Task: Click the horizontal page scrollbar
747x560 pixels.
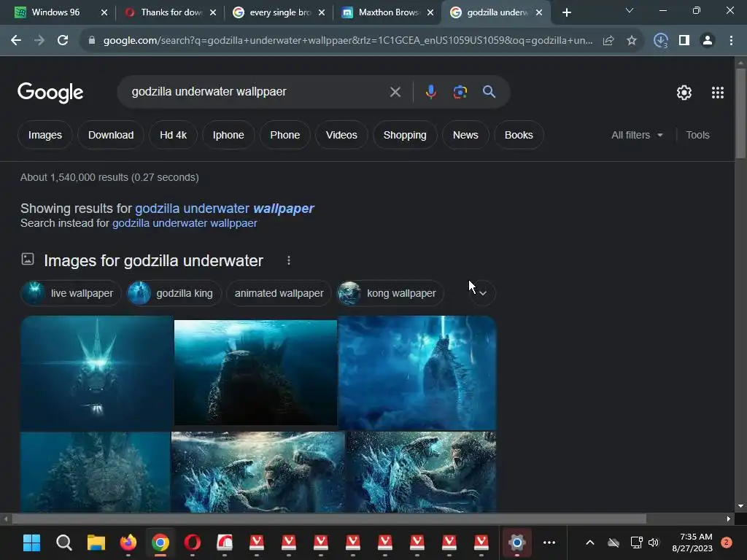Action: tap(329, 518)
